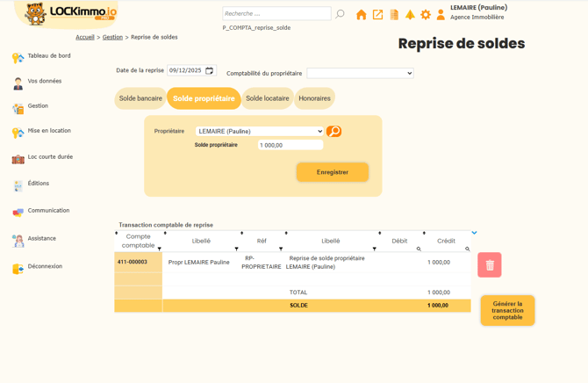Screen dimensions: 588x383
Task: Click the document icon in top toolbar
Action: [394, 15]
